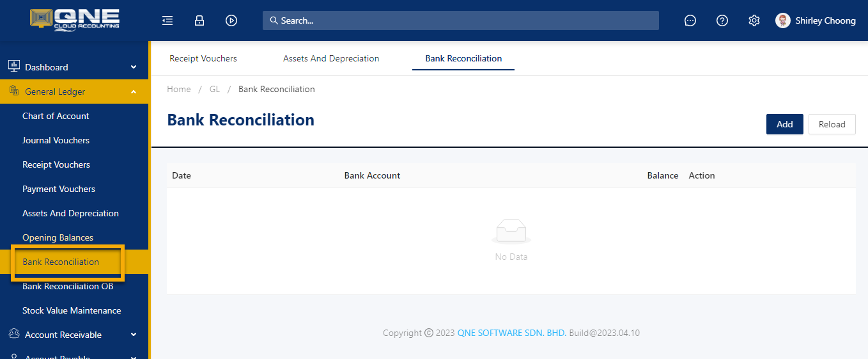The image size is (868, 359).
Task: Switch to the Assets And Depreciation tab
Action: pos(331,58)
